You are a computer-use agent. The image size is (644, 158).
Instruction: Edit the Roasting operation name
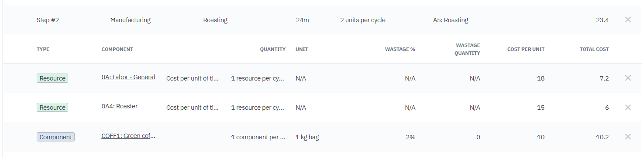click(x=215, y=20)
